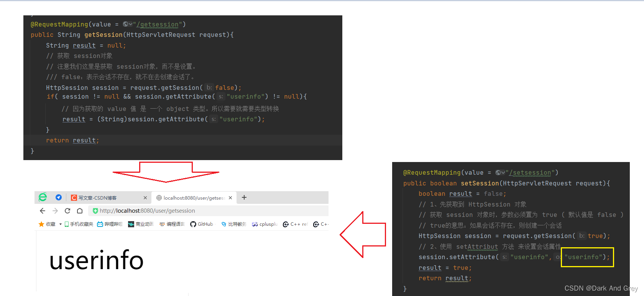Click the userinfo text on the page
644x296 pixels.
pyautogui.click(x=97, y=260)
